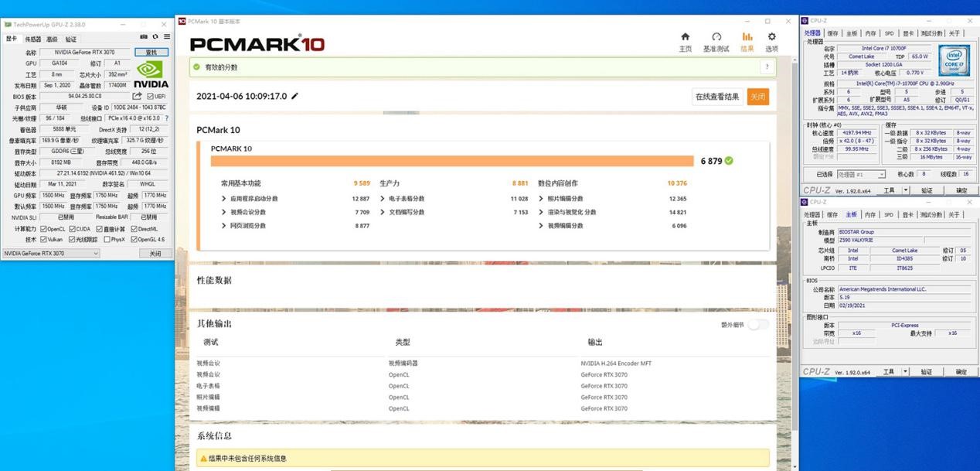Toggle the CUDA checkbox in GPU-Z
Viewport: 980px width, 471px height.
[73, 229]
